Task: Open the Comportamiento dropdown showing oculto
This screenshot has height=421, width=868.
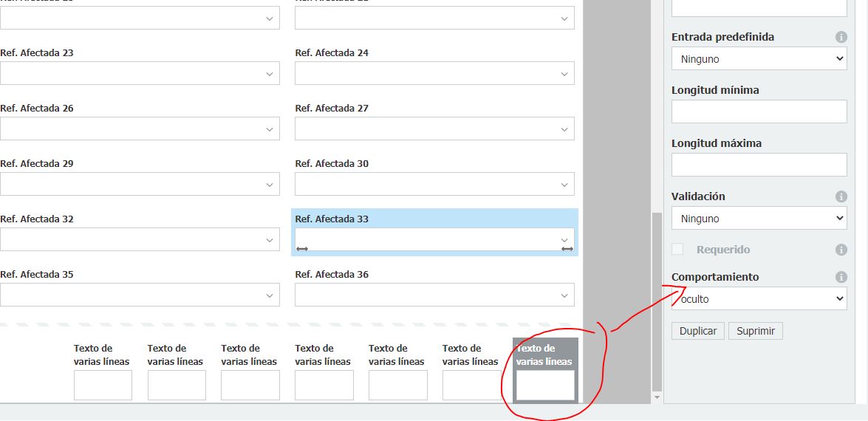Action: [759, 298]
